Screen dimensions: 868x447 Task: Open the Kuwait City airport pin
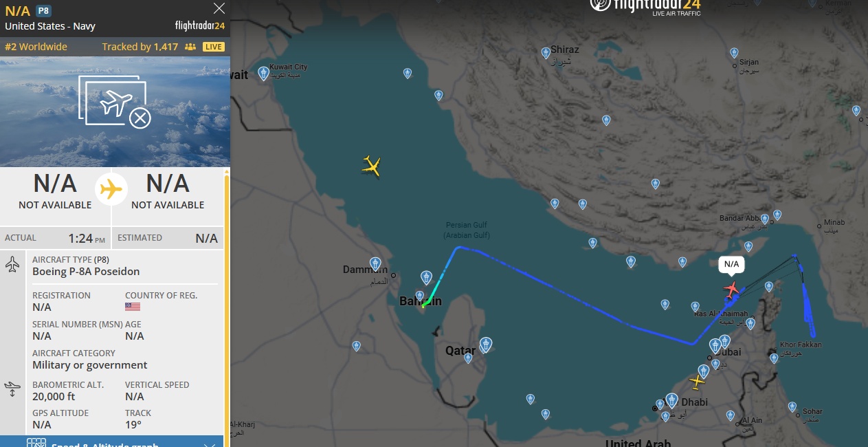[263, 73]
